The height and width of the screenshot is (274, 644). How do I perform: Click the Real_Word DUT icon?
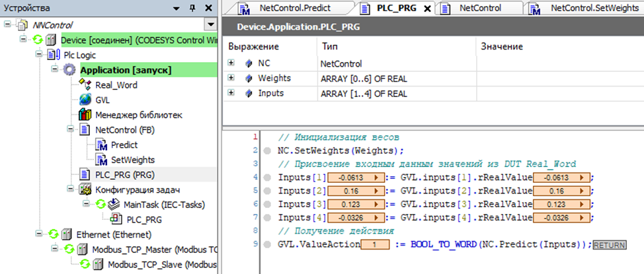tap(85, 85)
